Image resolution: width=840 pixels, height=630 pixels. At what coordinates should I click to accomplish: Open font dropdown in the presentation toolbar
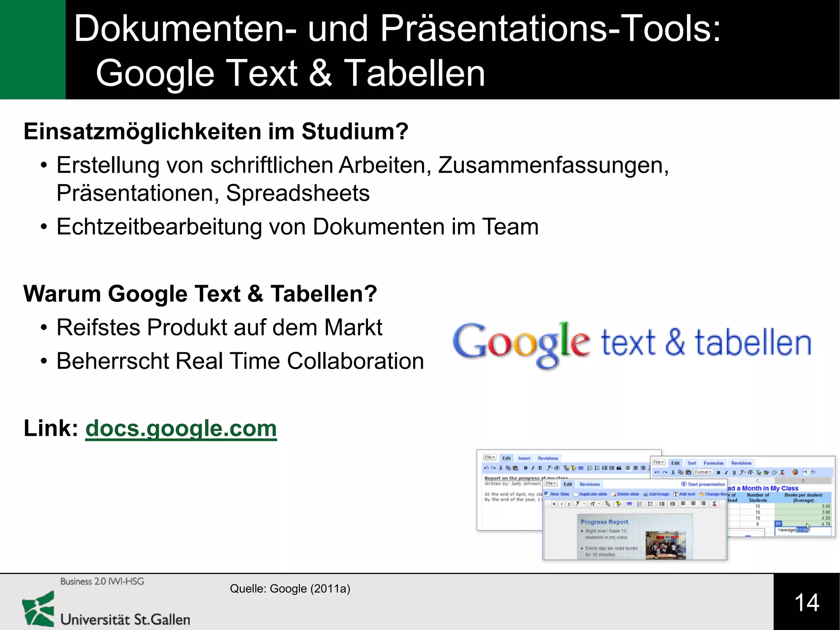(580, 504)
